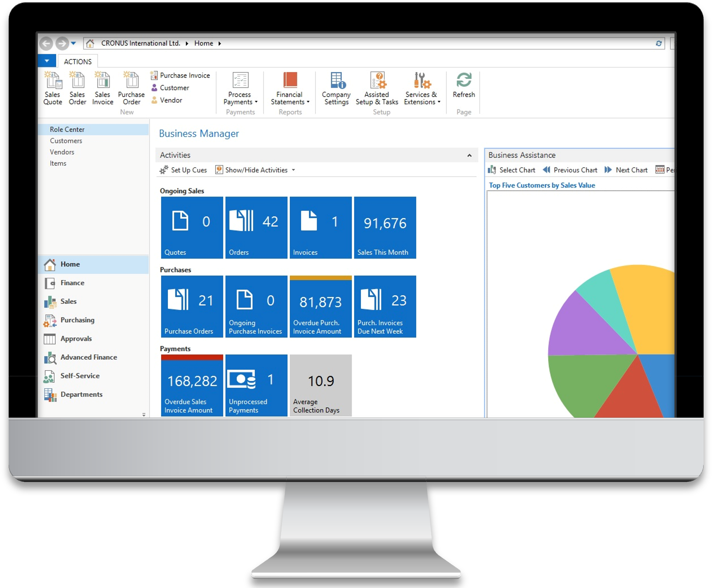This screenshot has height=588, width=715.
Task: Open Company Settings
Action: [x=336, y=88]
